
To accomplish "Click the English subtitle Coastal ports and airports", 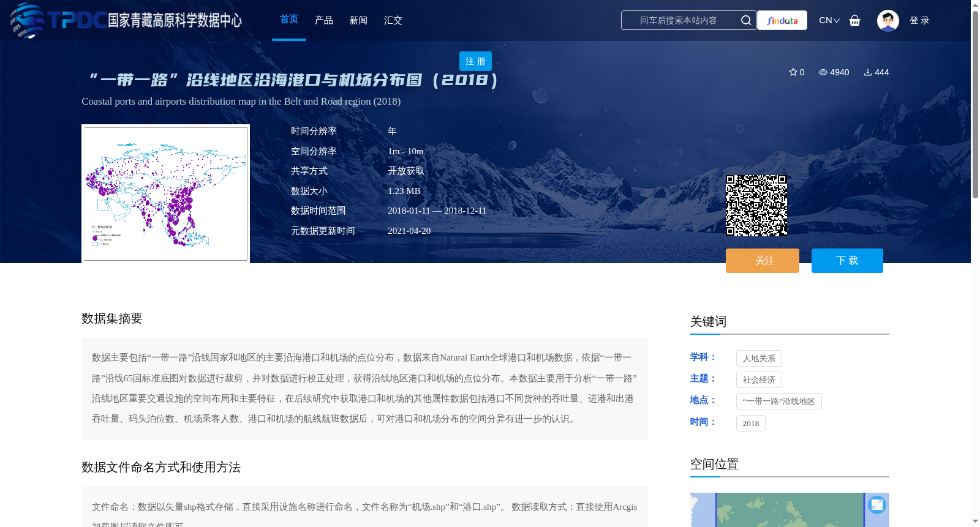I will click(241, 101).
